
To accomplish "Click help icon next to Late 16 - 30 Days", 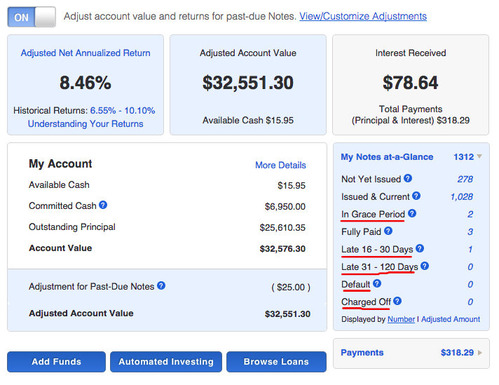I will (420, 248).
